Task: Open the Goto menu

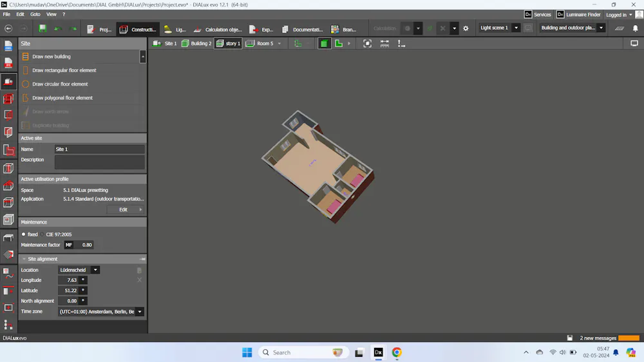Action: pyautogui.click(x=35, y=14)
